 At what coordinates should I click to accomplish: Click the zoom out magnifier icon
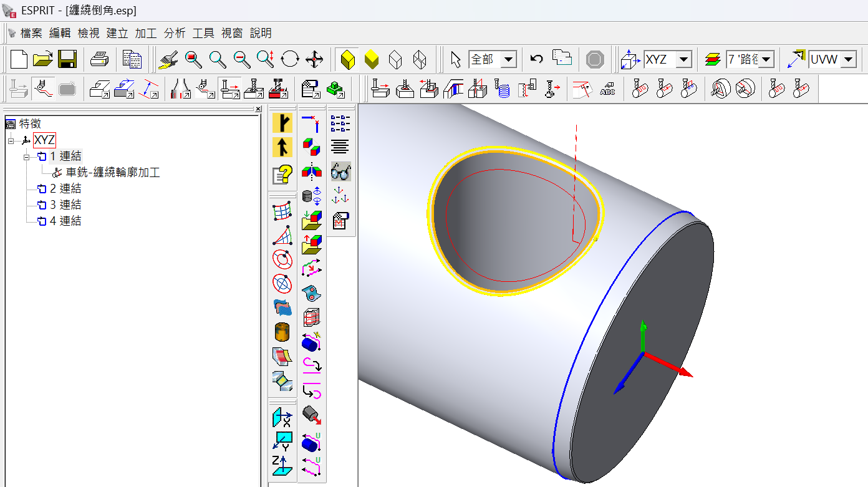pyautogui.click(x=242, y=59)
